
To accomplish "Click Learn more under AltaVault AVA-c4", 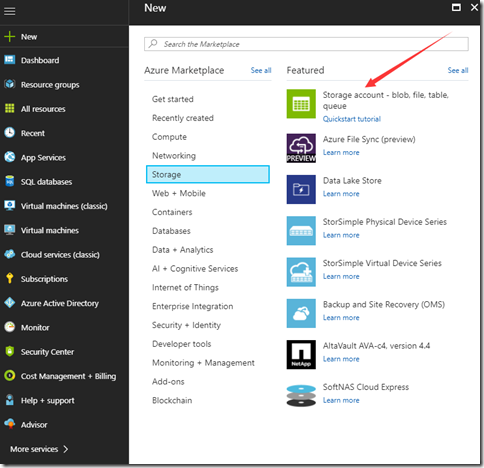I will tap(341, 359).
